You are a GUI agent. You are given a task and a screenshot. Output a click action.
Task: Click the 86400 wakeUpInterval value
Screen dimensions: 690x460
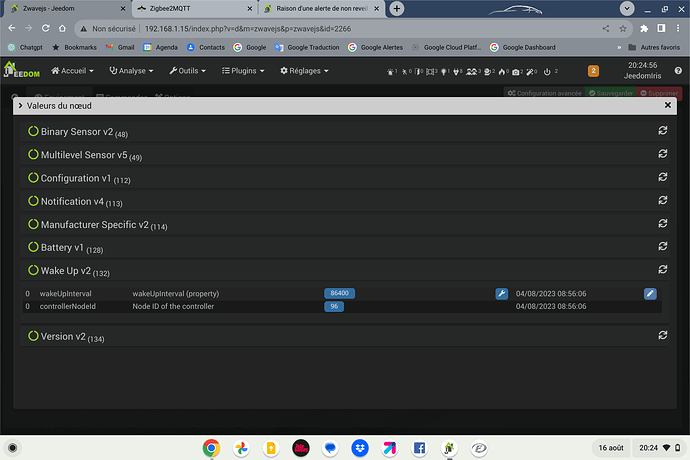[339, 293]
